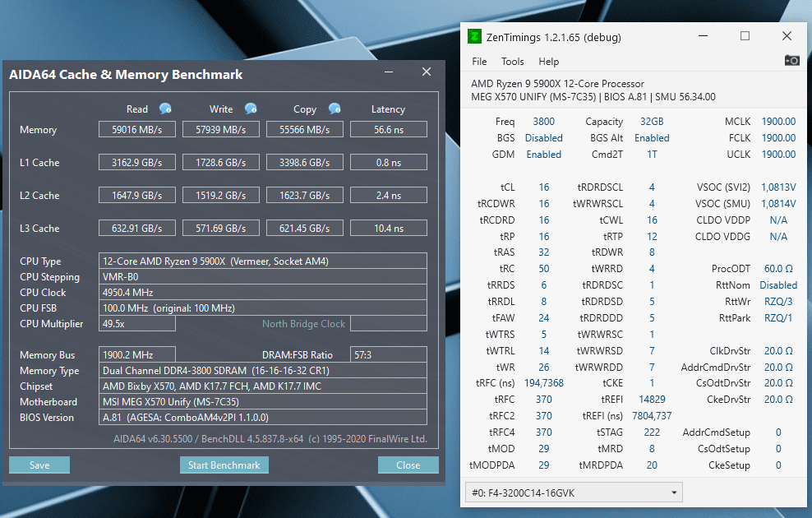Click the tWR value 26
This screenshot has height=518, width=812.
[x=544, y=368]
